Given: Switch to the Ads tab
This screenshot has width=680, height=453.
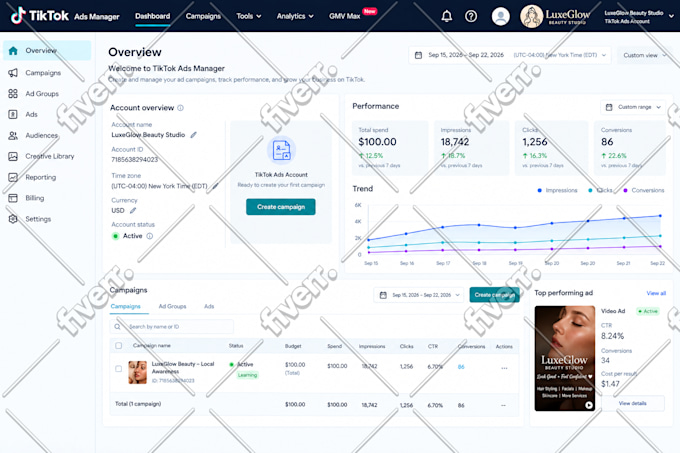Looking at the screenshot, I should 209,306.
